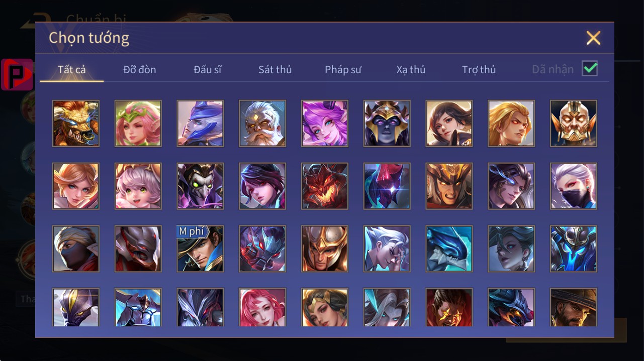Screen dimensions: 644x361
Task: Select the pink-haired elf with green crown
Action: point(138,123)
